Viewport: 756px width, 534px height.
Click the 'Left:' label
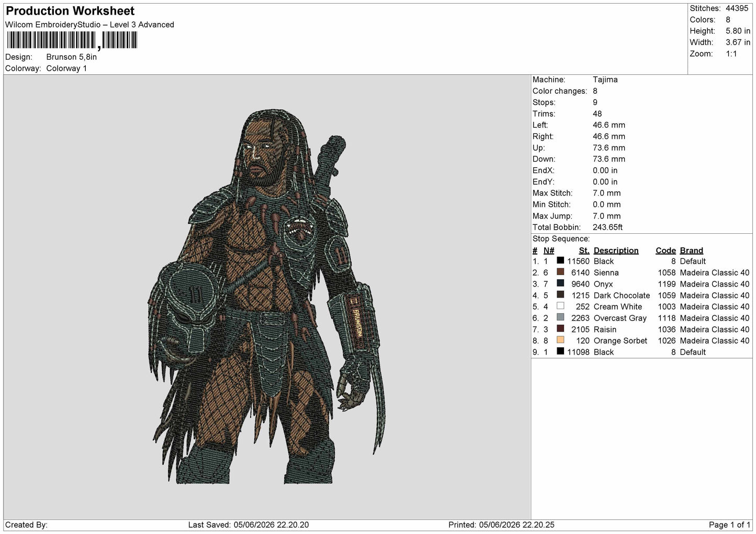540,125
